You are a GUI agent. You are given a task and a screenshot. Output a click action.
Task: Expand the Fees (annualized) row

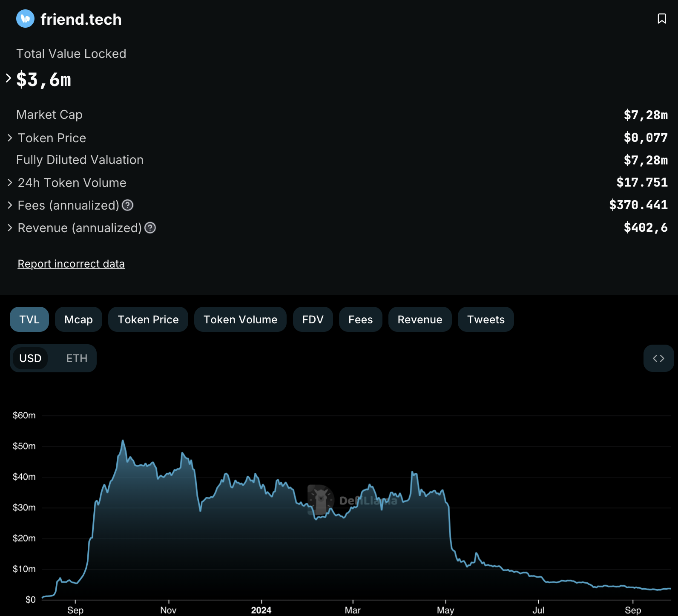pyautogui.click(x=10, y=205)
